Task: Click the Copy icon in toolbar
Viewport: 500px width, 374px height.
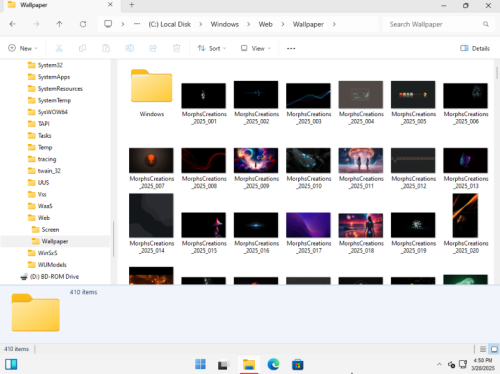Action: [82, 48]
